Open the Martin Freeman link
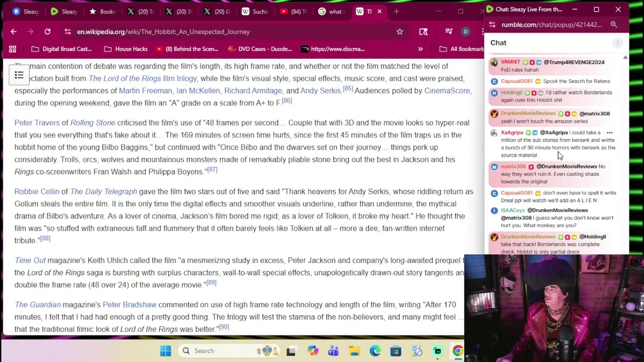The width and height of the screenshot is (644, 362). (145, 90)
